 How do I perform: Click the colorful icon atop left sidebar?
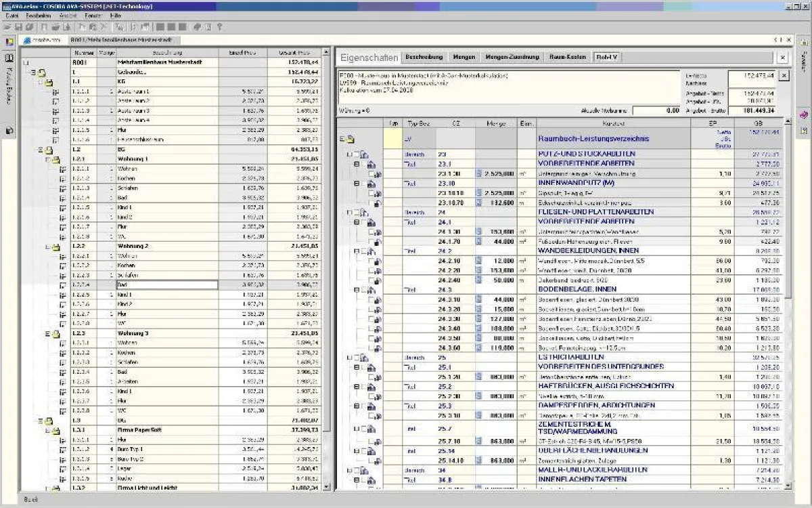coord(9,42)
